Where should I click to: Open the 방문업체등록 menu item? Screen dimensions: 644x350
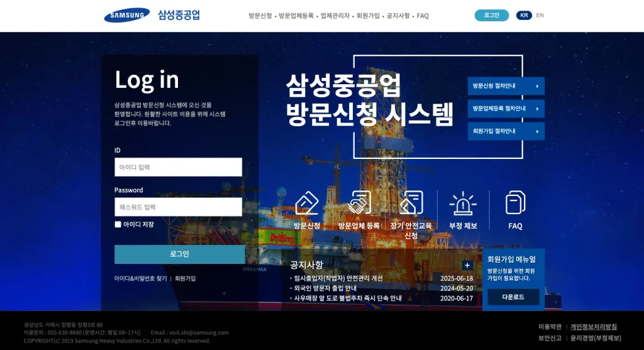coord(296,16)
